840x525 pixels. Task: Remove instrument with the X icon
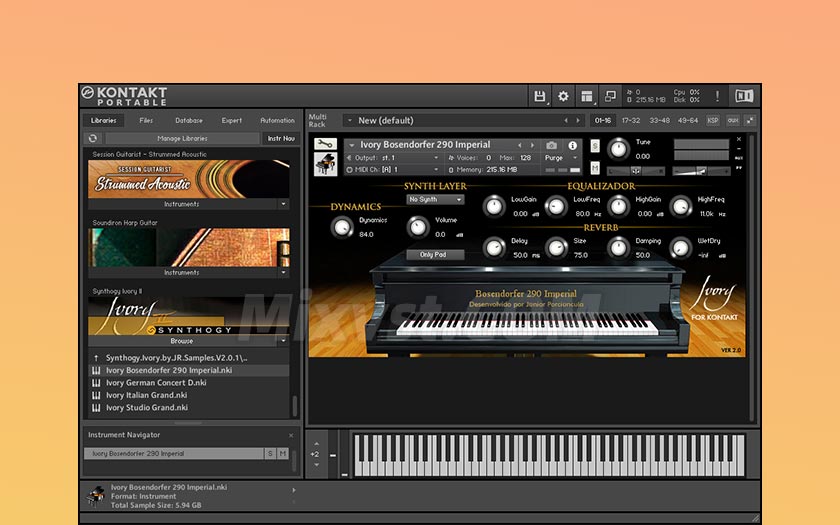[739, 139]
